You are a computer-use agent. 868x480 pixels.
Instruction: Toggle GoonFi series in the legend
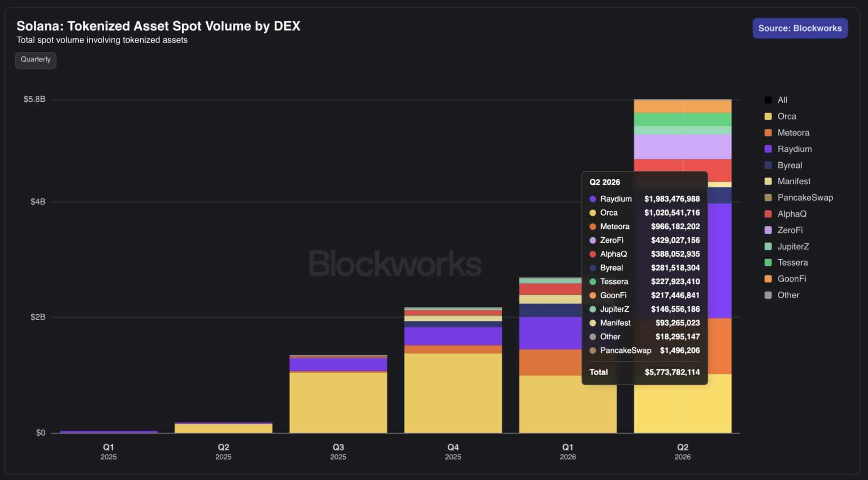785,279
